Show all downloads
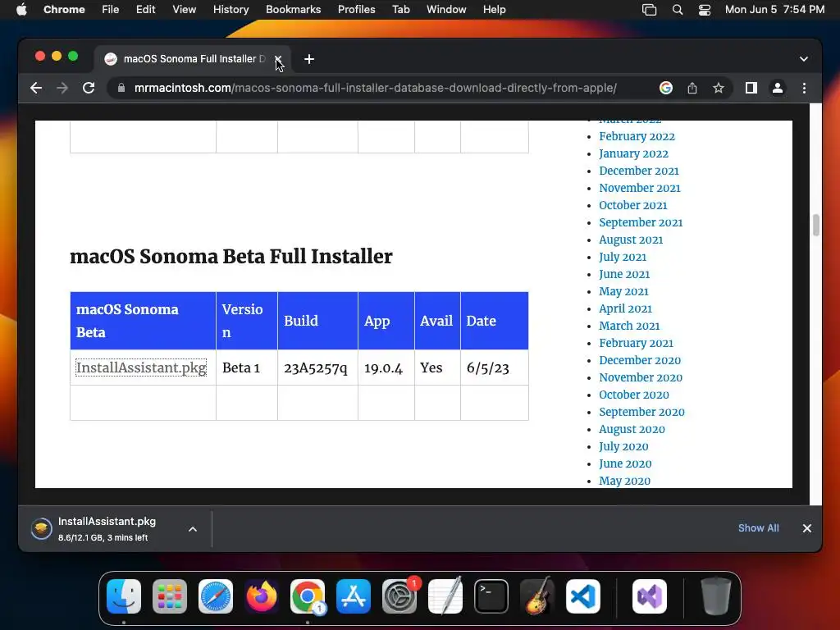840x630 pixels. tap(759, 528)
